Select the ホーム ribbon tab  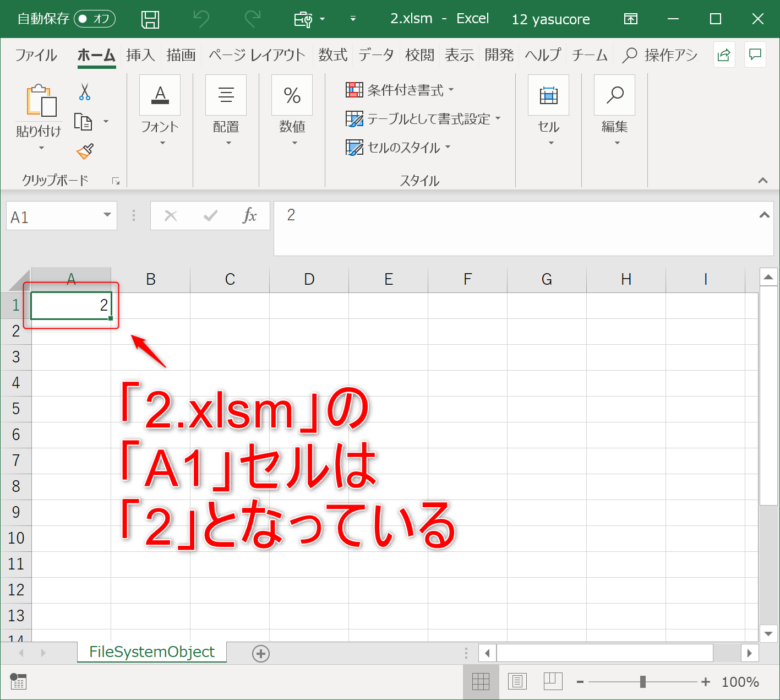[96, 55]
